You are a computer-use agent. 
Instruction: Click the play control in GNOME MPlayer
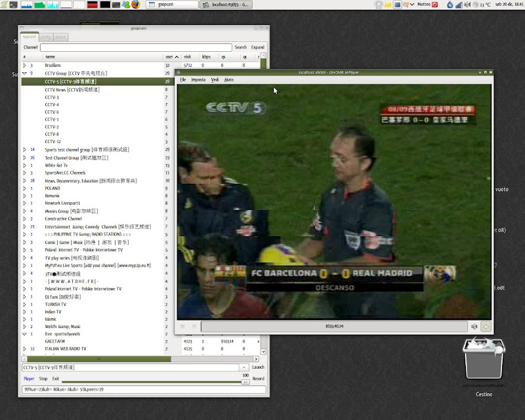(x=182, y=326)
